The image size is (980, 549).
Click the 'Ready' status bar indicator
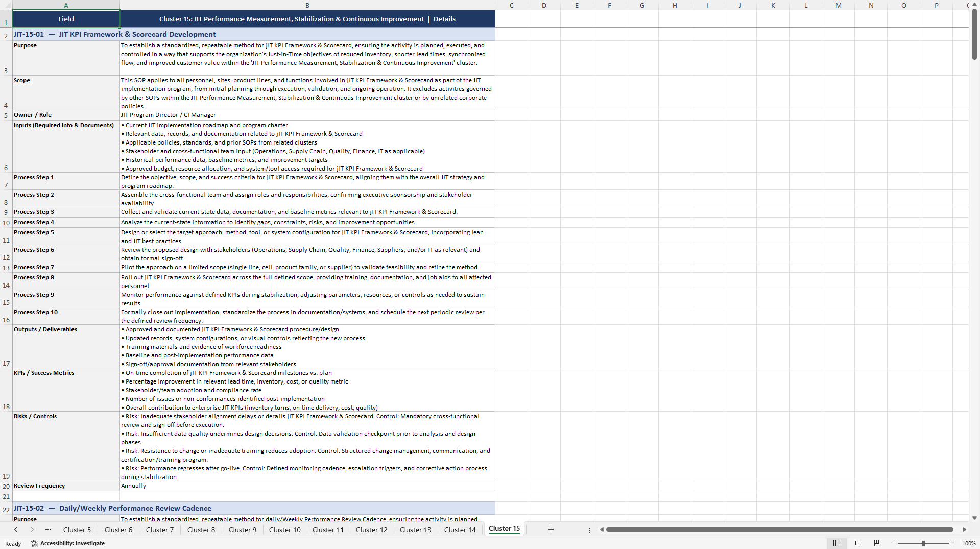click(13, 544)
